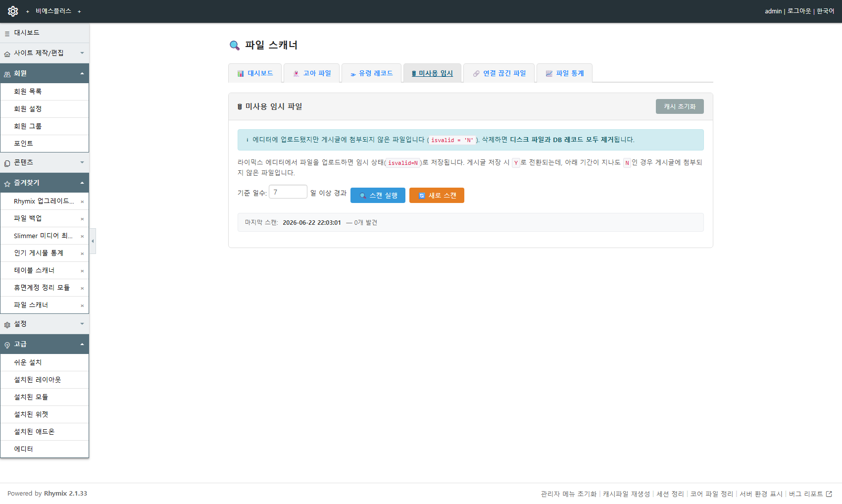Viewport: 842px width, 504px height.
Task: Click the admin account link
Action: [x=773, y=11]
